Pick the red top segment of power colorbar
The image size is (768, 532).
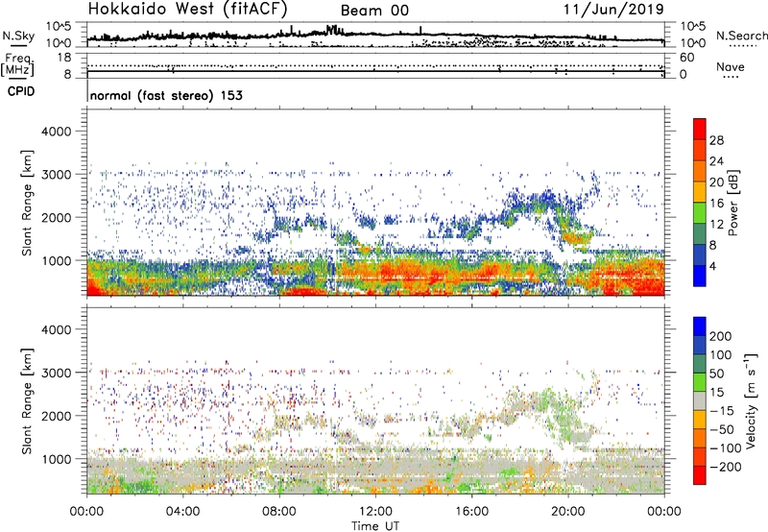tap(700, 129)
